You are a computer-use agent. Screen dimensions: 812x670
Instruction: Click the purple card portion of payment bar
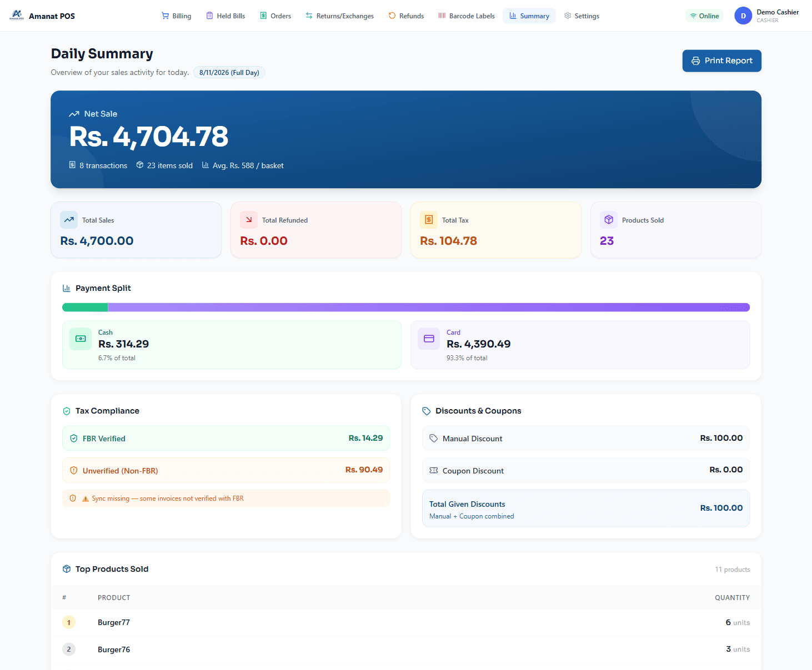[x=429, y=308]
